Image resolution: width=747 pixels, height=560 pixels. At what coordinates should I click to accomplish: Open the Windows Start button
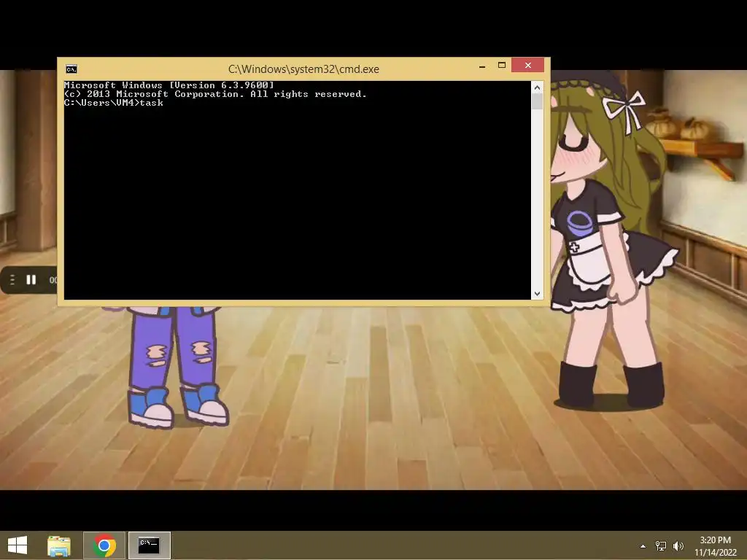pyautogui.click(x=18, y=545)
